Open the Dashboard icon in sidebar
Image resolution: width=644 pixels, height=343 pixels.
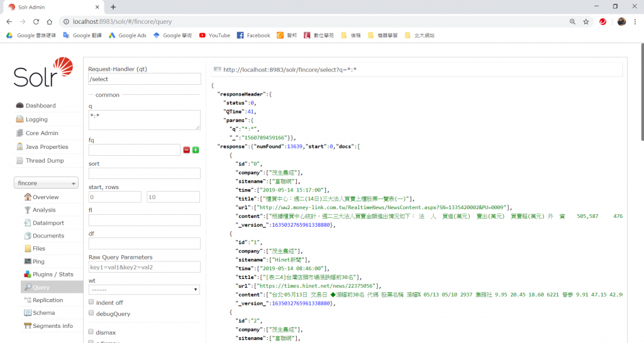pos(19,106)
